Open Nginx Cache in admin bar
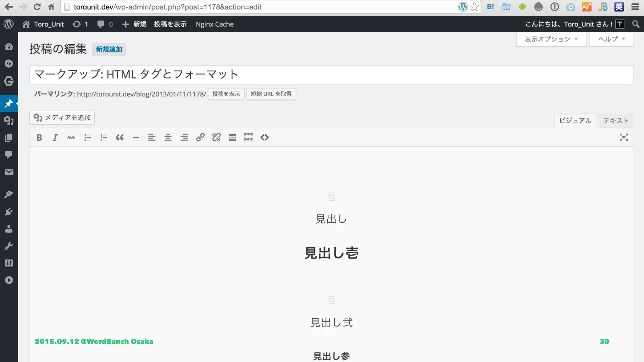644x362 pixels. point(214,24)
